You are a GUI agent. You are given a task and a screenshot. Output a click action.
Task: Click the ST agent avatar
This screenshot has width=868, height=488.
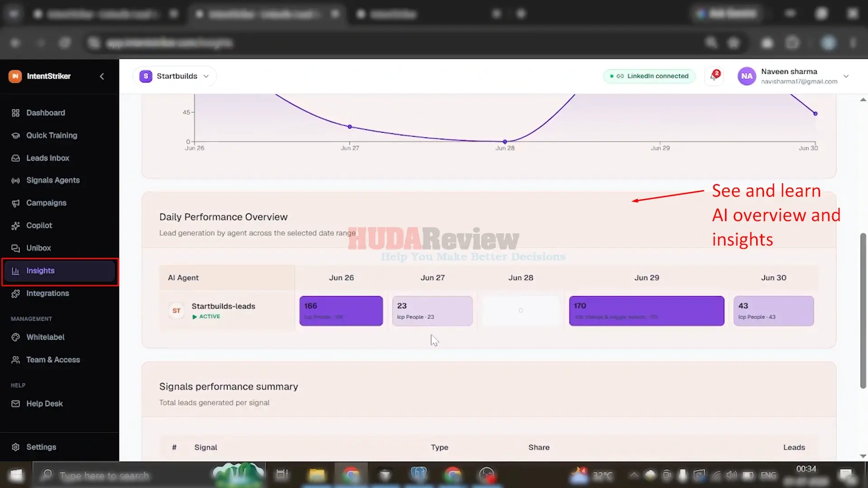pos(176,311)
